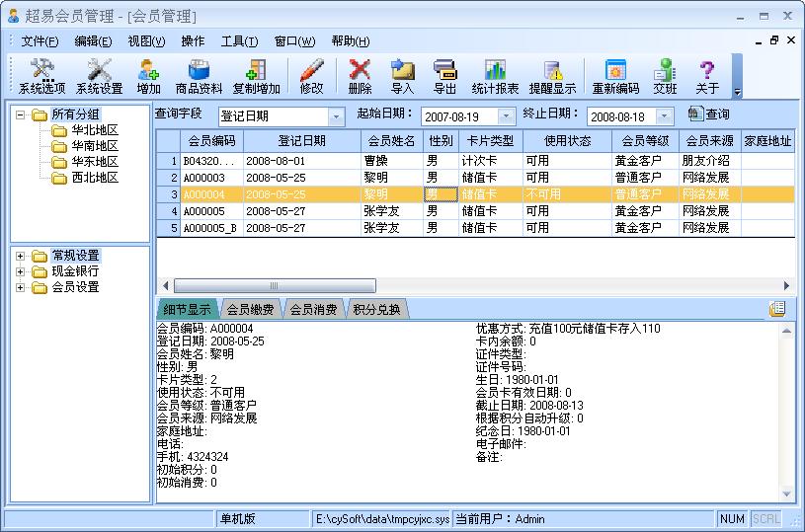Select row with name 曹操
The height and width of the screenshot is (532, 805).
(x=475, y=161)
